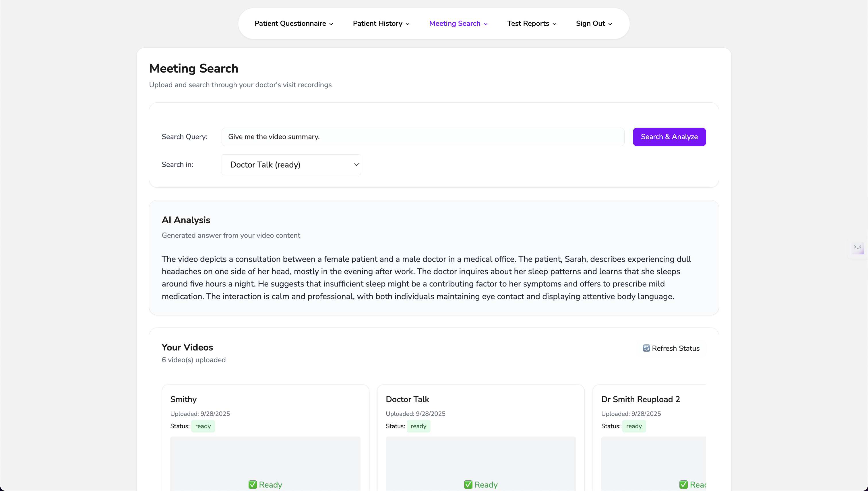The width and height of the screenshot is (868, 491).
Task: Click the Dr Smith Reupload 2 title
Action: click(640, 399)
